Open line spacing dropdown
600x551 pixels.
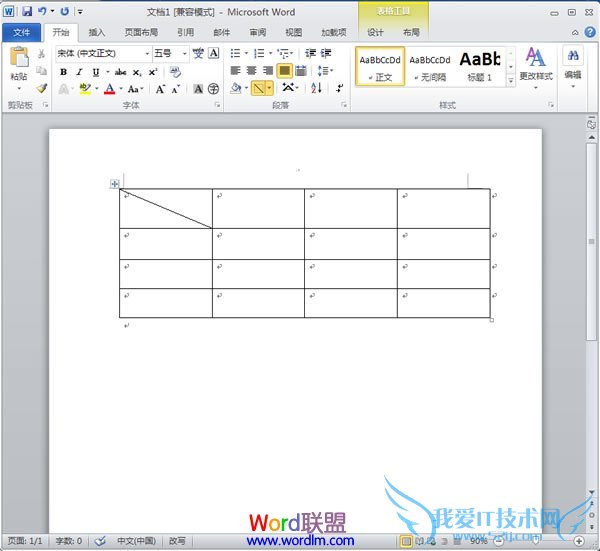point(325,70)
